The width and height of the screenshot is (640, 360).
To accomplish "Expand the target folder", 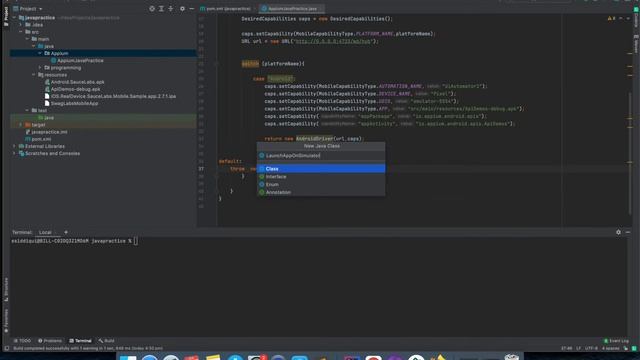I will point(21,125).
